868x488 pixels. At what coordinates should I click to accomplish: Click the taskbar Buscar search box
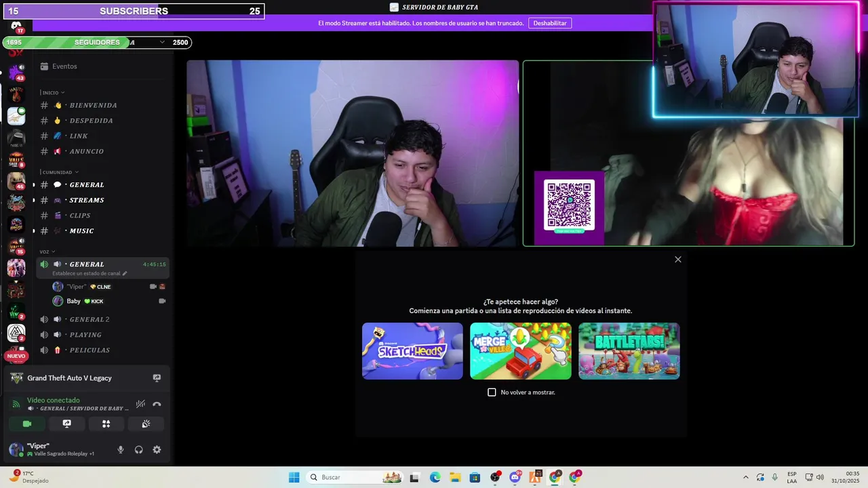(354, 477)
